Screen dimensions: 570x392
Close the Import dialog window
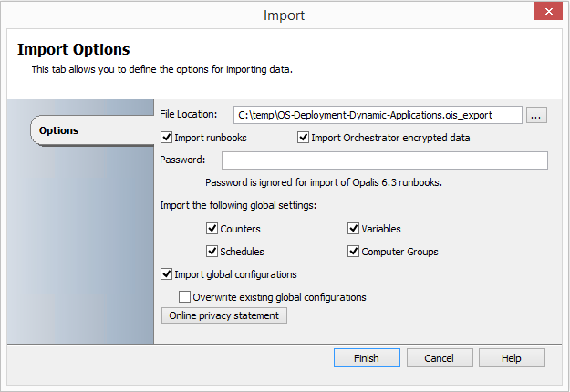click(548, 12)
